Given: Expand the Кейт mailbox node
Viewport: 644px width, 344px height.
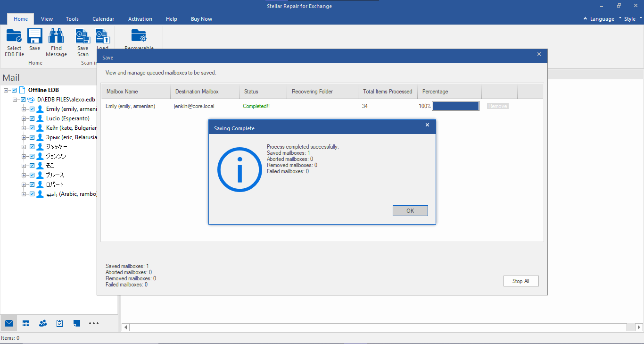Looking at the screenshot, I should coord(24,128).
